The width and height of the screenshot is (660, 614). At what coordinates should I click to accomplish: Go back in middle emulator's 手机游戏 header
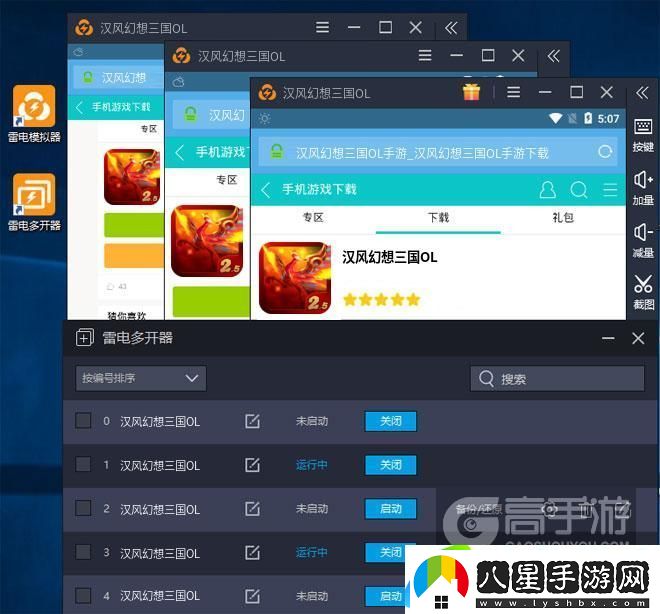(180, 152)
